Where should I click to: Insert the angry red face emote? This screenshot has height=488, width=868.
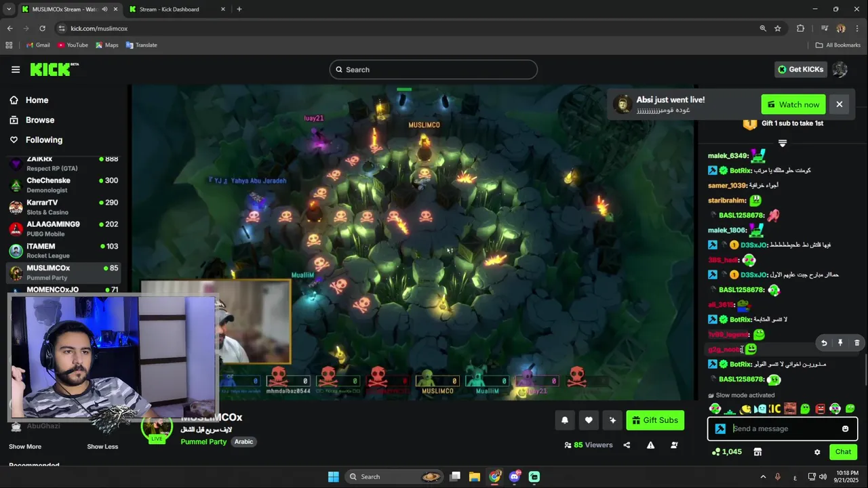tap(820, 409)
